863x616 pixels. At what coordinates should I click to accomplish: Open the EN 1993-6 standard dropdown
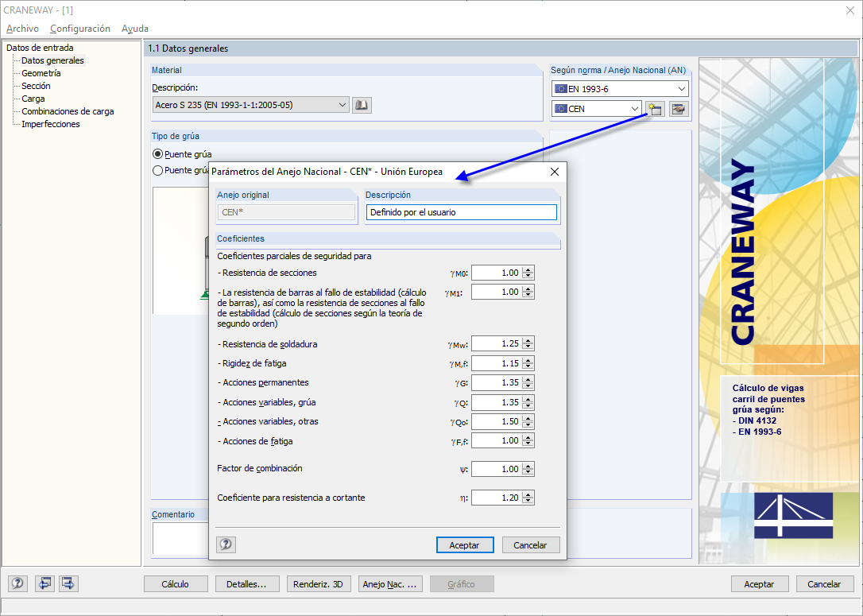(x=621, y=89)
